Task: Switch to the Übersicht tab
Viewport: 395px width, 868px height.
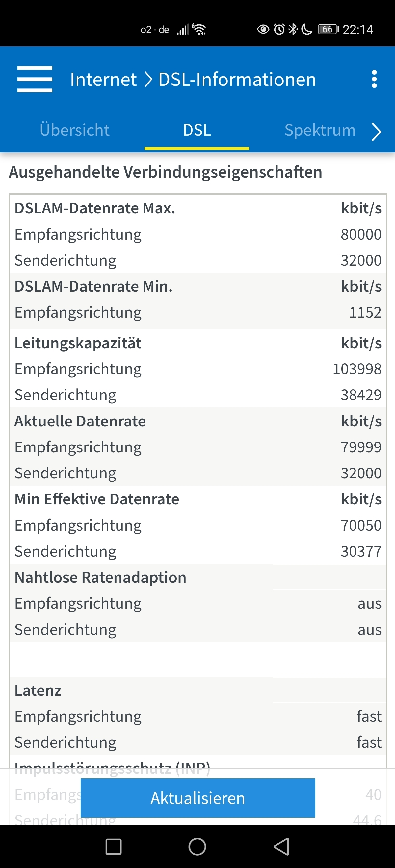Action: tap(74, 130)
